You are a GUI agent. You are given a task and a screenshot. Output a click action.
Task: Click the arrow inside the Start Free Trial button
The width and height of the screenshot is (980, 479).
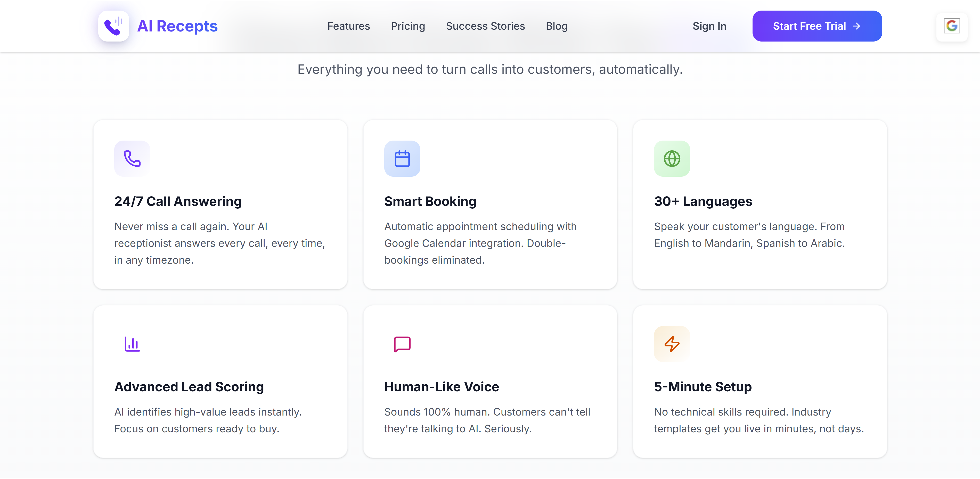pos(857,26)
